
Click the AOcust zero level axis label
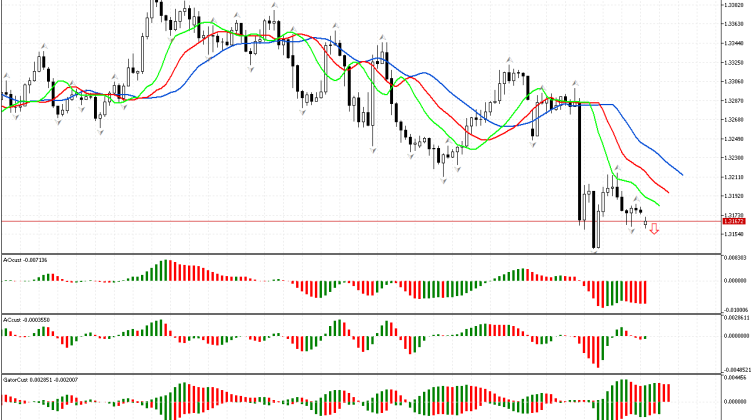pos(735,280)
